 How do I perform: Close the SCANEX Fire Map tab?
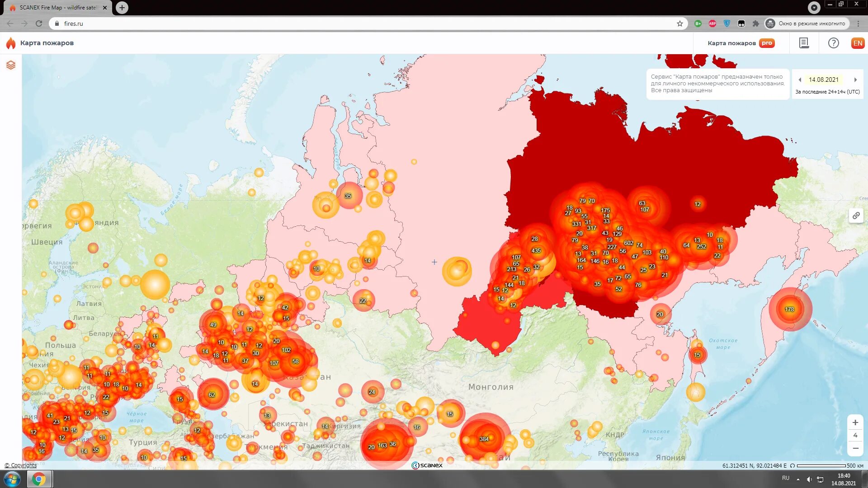105,8
